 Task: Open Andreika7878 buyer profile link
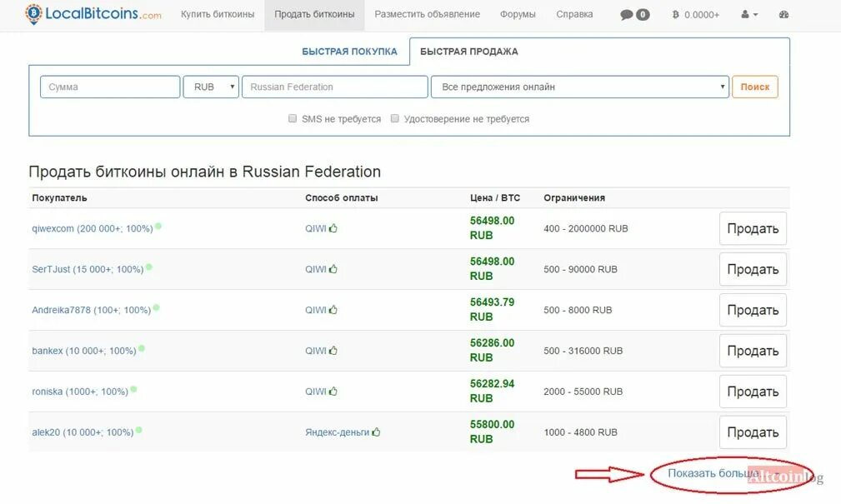click(x=91, y=310)
